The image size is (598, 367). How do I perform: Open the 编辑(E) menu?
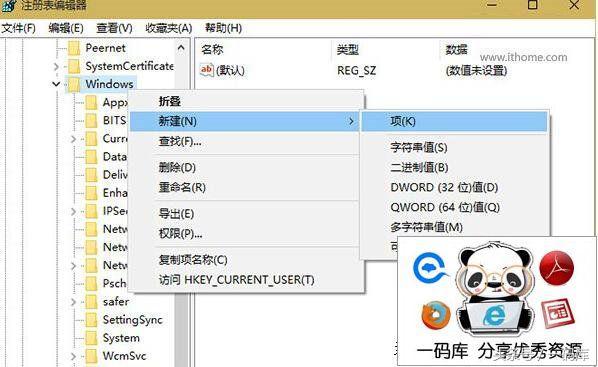pos(66,28)
